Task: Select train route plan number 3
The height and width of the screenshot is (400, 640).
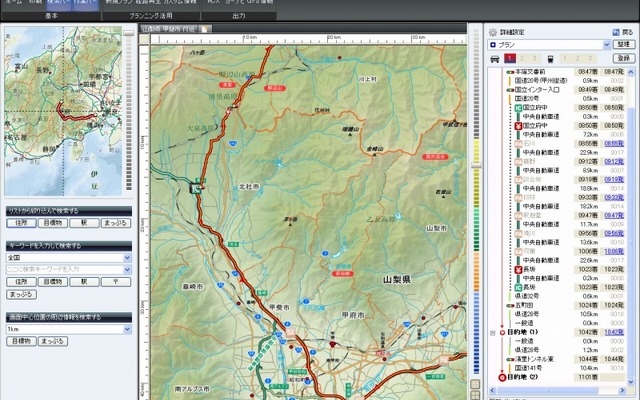Action: tap(589, 59)
